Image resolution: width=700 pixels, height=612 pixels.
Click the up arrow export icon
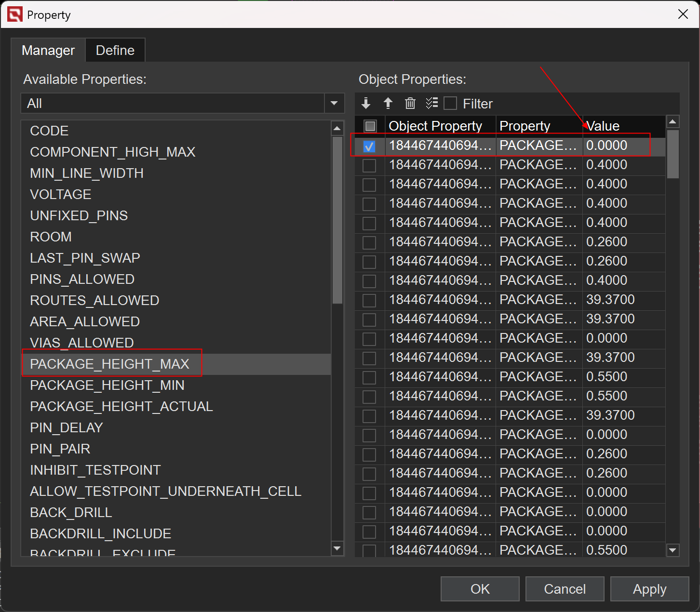click(388, 103)
